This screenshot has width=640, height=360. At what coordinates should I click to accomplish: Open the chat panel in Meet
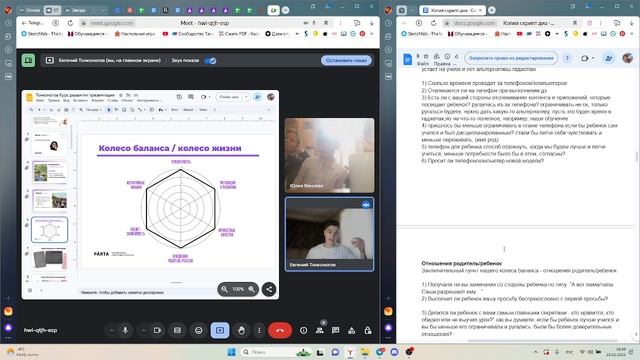coord(336,330)
